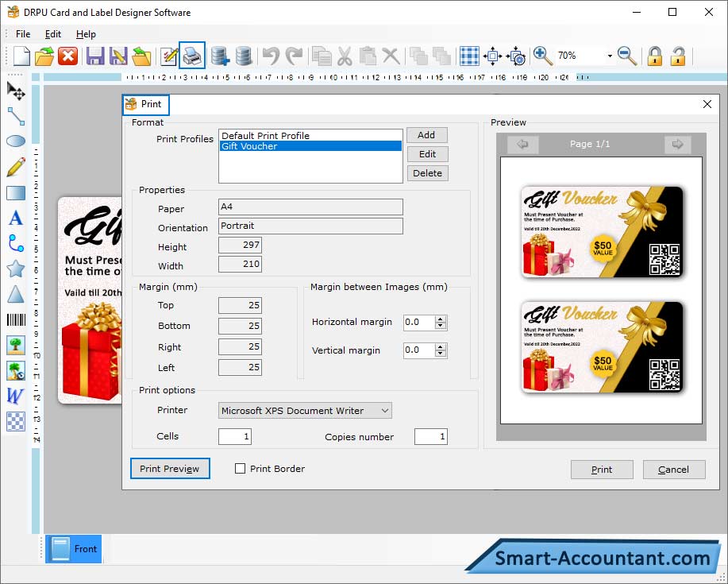Click the first voucher in preview
The image size is (728, 584).
coord(603,232)
